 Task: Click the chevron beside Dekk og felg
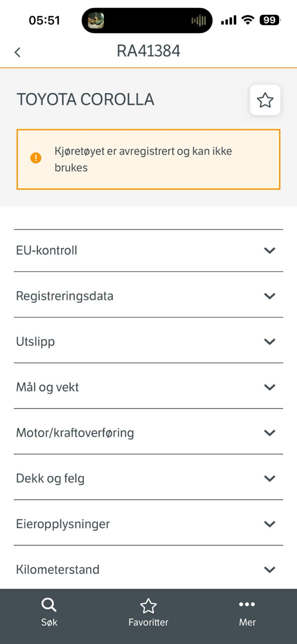[x=270, y=478]
